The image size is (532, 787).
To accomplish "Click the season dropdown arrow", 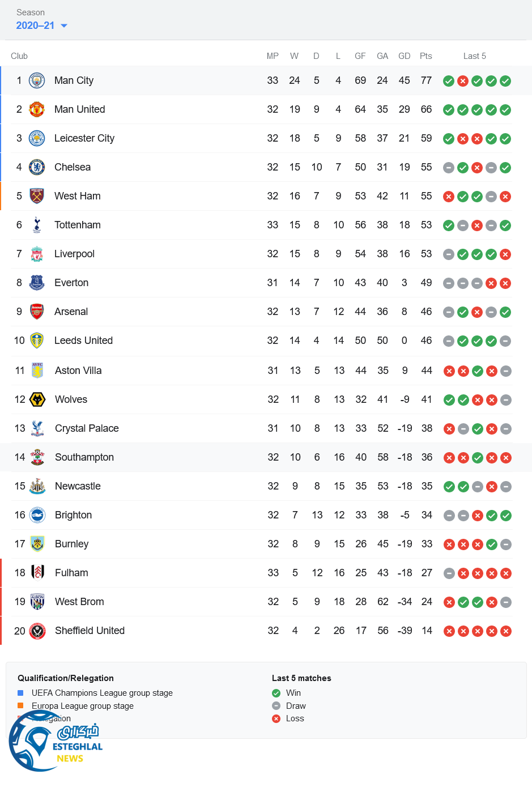I will [x=64, y=25].
